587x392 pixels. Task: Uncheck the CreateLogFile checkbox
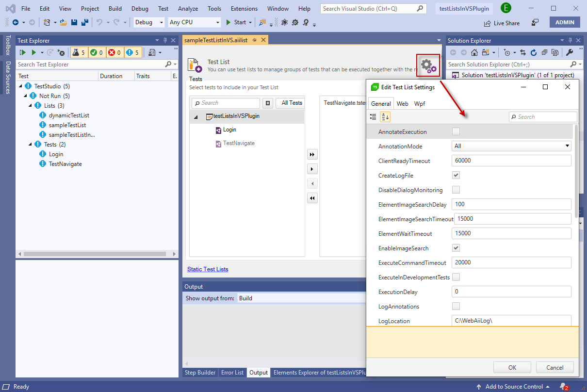[456, 175]
